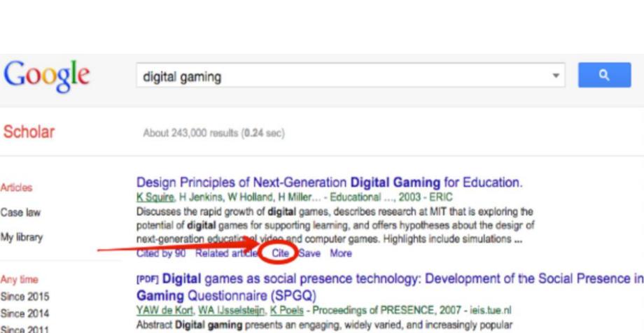Click author link YAW de Kort

164,311
